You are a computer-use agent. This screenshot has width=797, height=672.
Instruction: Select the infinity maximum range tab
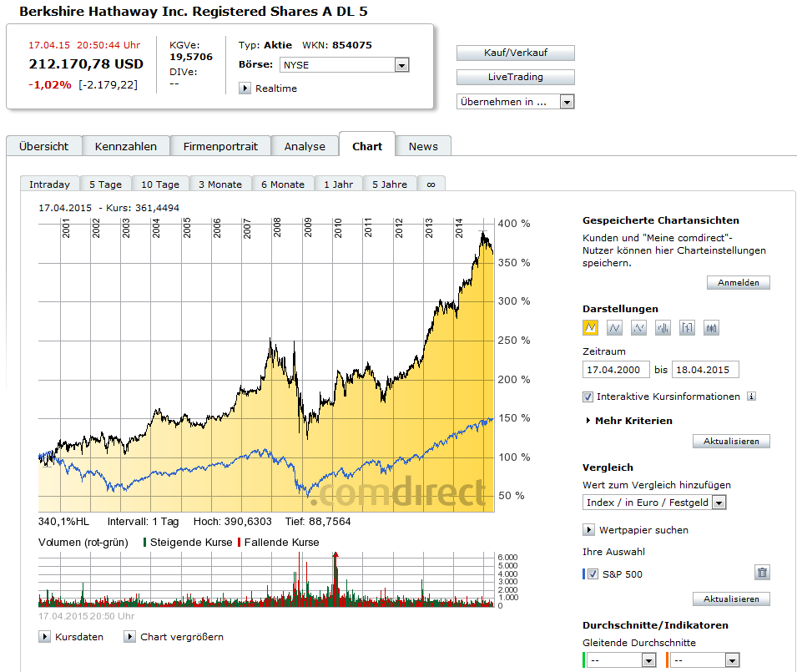click(x=431, y=184)
